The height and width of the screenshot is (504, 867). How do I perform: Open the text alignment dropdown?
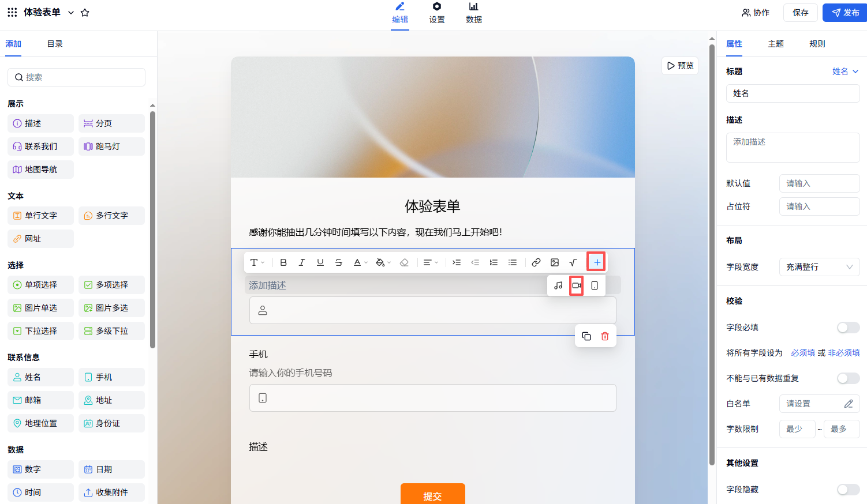point(431,262)
